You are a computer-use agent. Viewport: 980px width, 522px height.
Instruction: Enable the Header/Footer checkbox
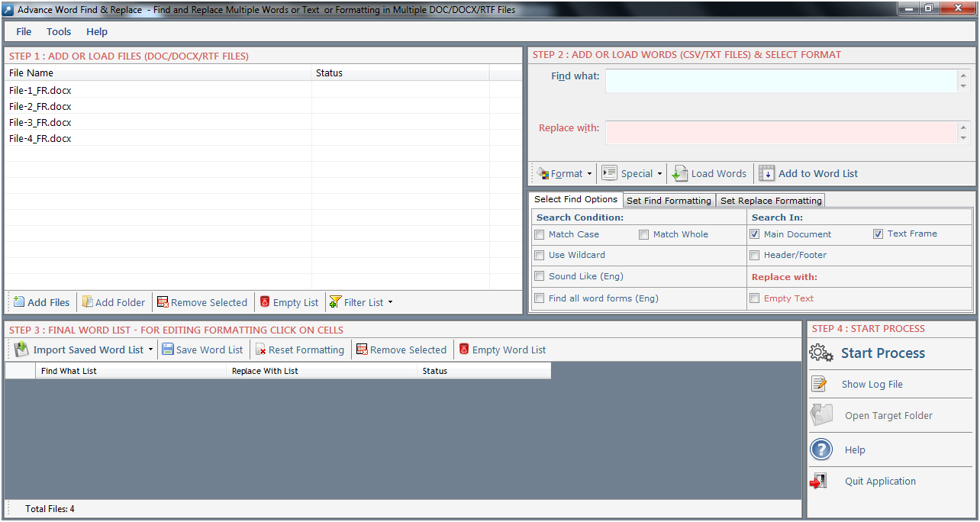pos(755,255)
